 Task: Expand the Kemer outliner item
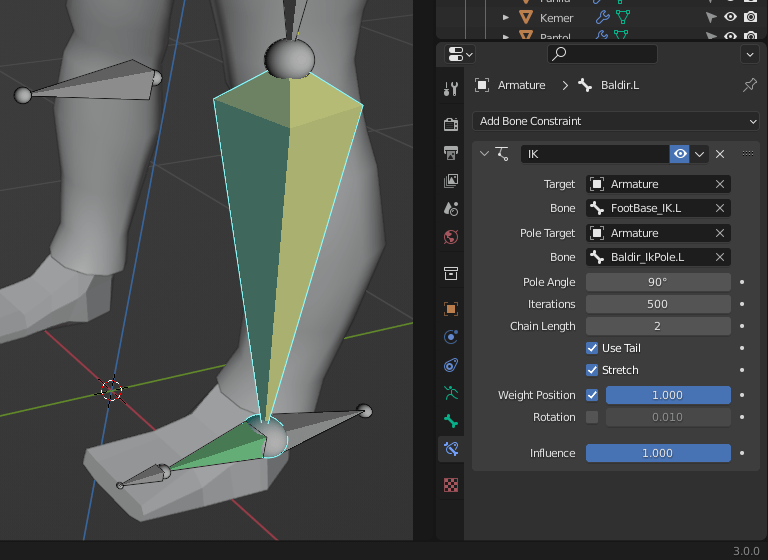tap(506, 18)
